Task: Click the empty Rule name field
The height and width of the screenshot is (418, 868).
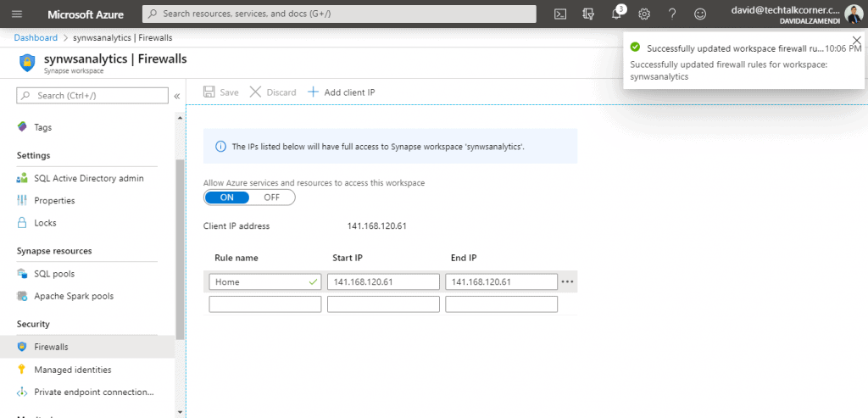Action: click(265, 304)
